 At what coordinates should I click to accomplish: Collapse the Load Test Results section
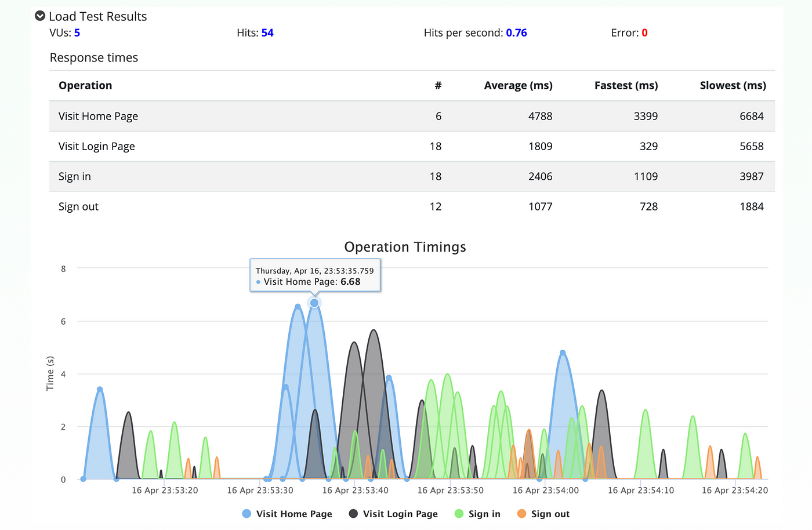pos(40,16)
